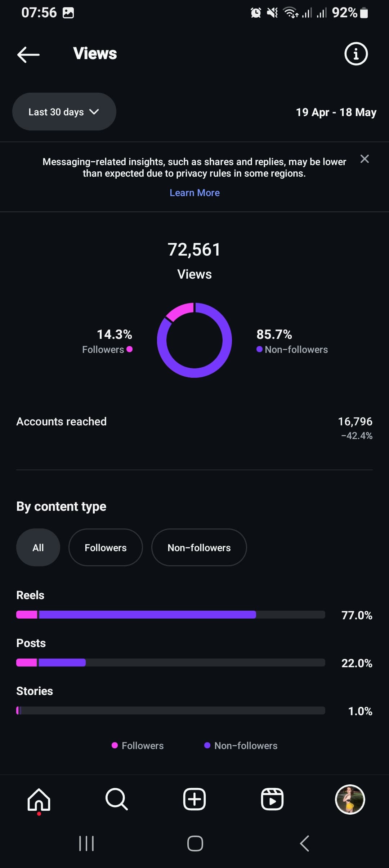Open the info icon in header
The image size is (389, 868).
pyautogui.click(x=356, y=54)
